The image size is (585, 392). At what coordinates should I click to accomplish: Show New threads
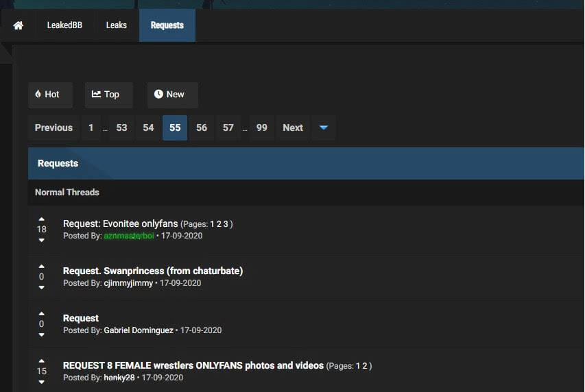coord(173,95)
